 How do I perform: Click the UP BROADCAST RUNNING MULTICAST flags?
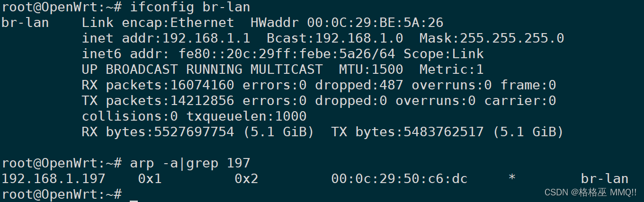pos(202,70)
